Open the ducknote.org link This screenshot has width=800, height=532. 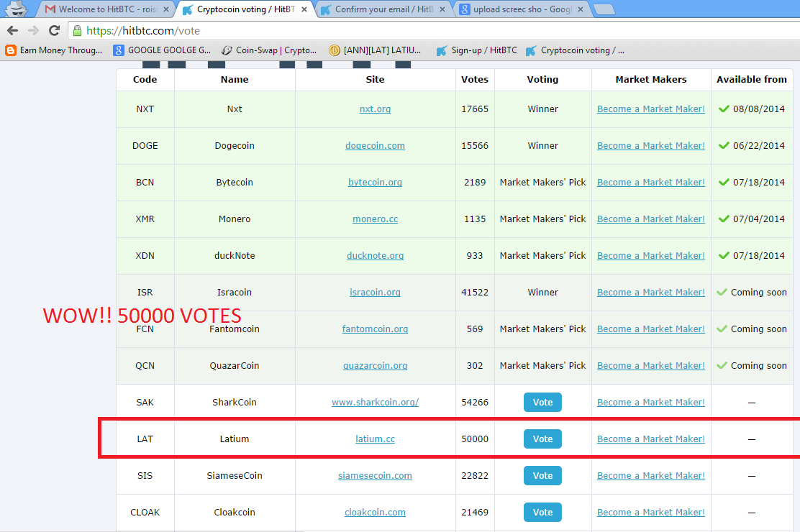click(375, 255)
